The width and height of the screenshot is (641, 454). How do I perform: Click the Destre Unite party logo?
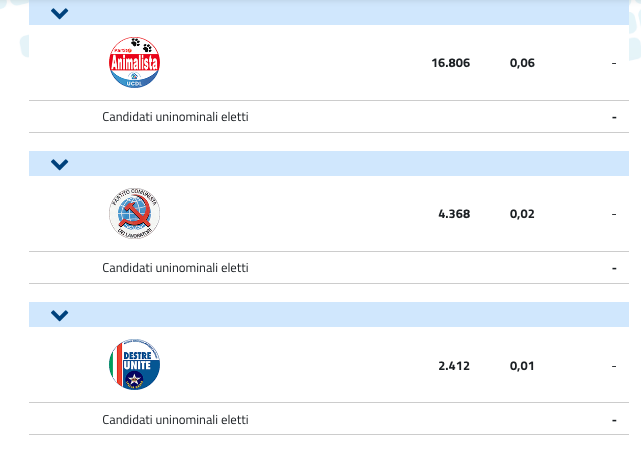tap(134, 366)
